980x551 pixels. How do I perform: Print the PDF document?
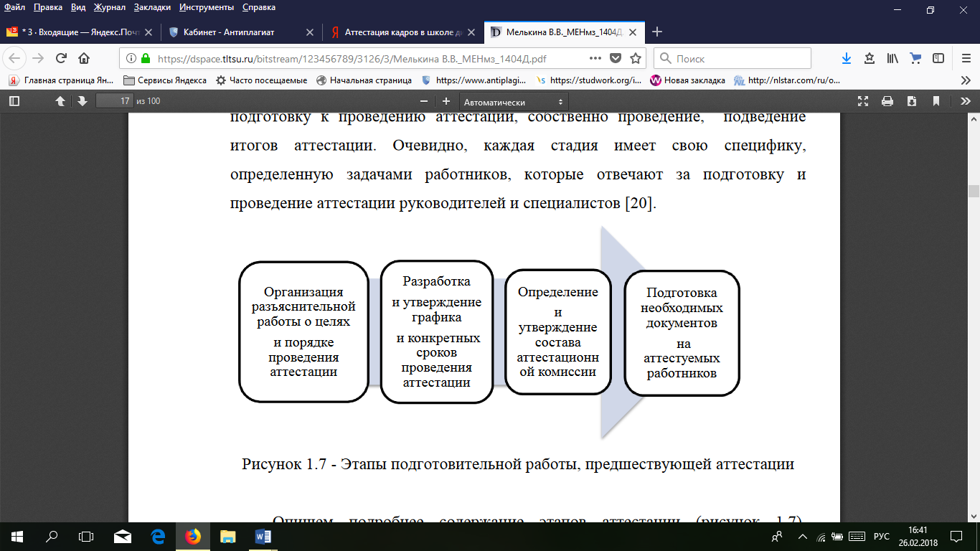click(887, 101)
